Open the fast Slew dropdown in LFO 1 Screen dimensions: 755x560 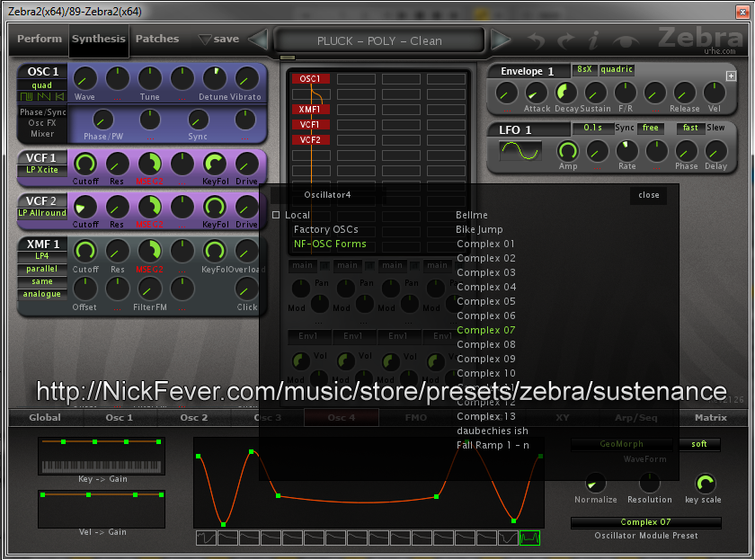coord(690,128)
